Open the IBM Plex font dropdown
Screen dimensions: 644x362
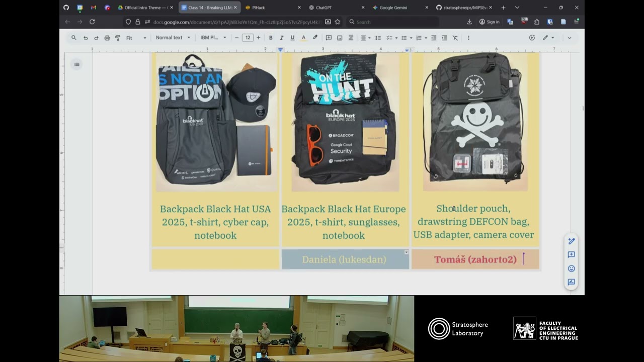213,38
